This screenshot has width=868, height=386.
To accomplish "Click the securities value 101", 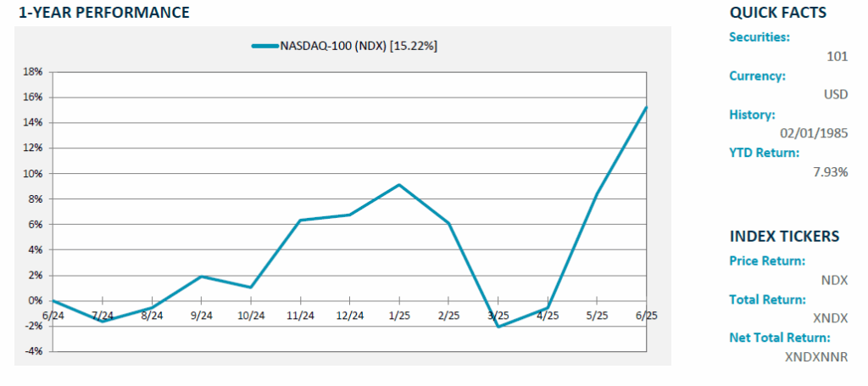I will click(837, 57).
